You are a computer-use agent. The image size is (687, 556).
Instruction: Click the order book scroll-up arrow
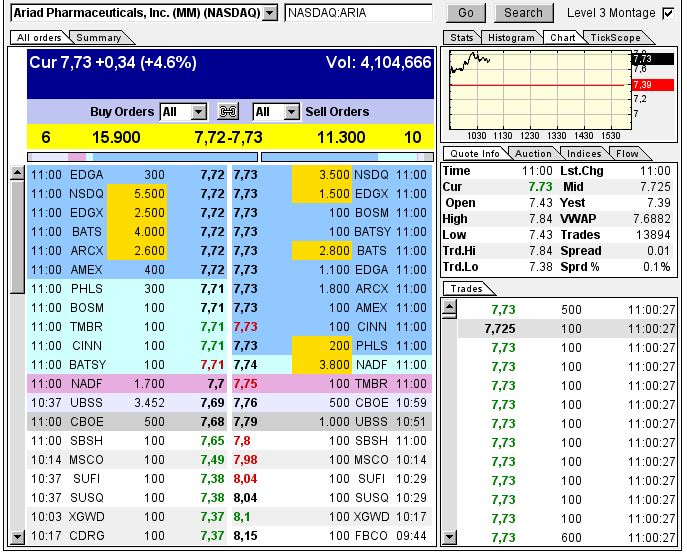pyautogui.click(x=17, y=173)
